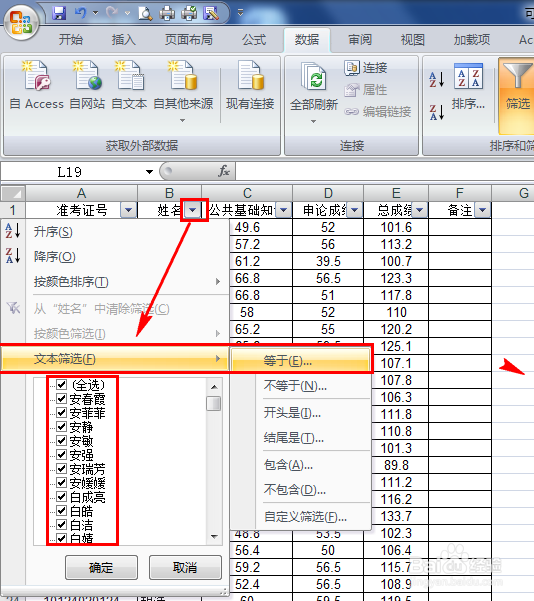Open customize quick access toolbar dropdown
Screen dimensions: 534x601
coord(240,13)
